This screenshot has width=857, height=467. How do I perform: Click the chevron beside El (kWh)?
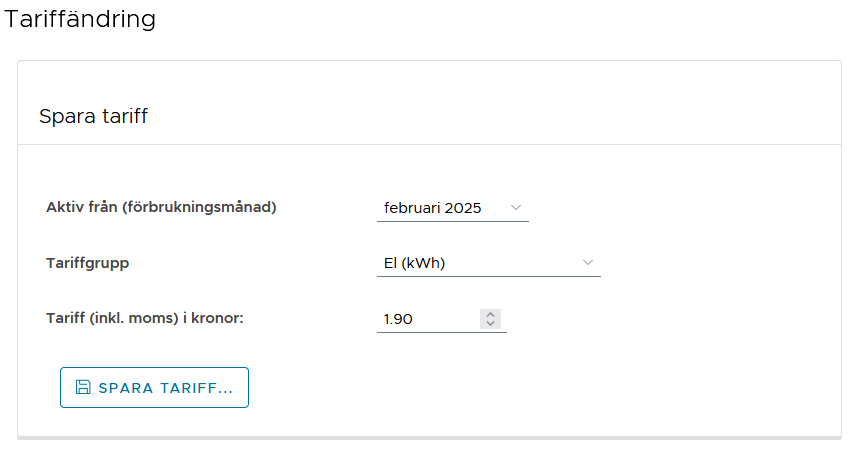coord(588,262)
